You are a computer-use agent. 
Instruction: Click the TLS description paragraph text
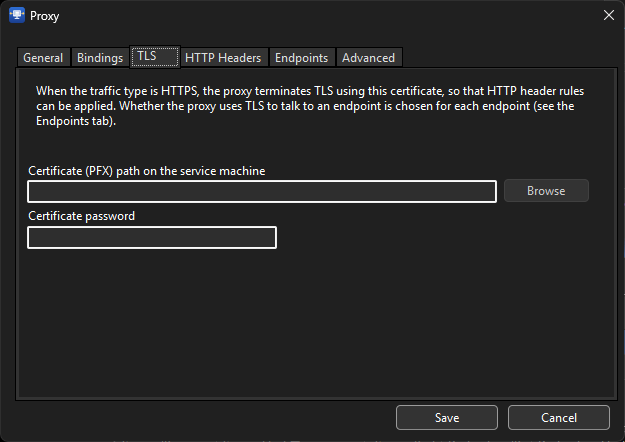(x=310, y=106)
